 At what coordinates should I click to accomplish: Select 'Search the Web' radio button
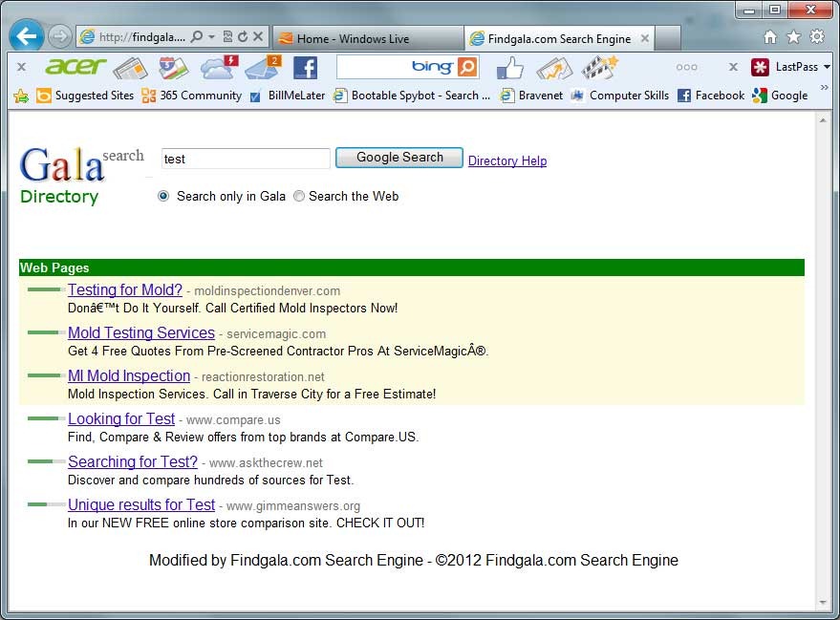(299, 196)
